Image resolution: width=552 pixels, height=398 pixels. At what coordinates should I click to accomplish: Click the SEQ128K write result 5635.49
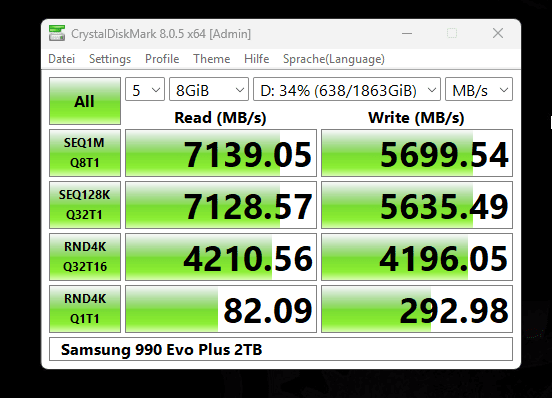[417, 205]
